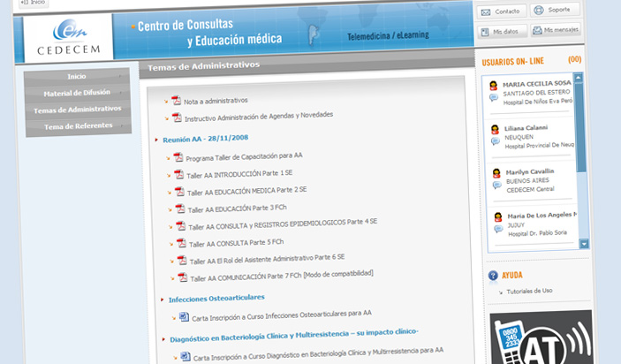The image size is (621, 364).
Task: Click the Contacto button
Action: 500,11
